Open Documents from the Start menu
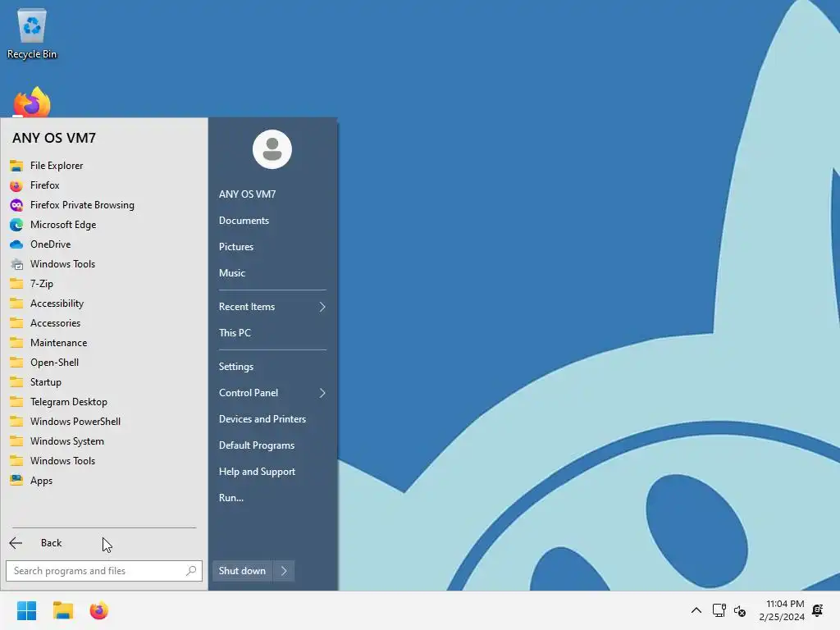This screenshot has width=840, height=630. 244,221
